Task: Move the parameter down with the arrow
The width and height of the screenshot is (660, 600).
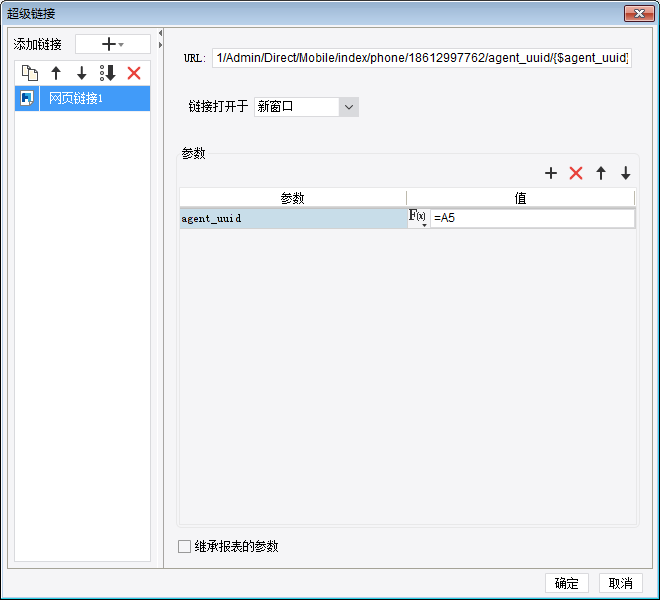Action: point(625,173)
